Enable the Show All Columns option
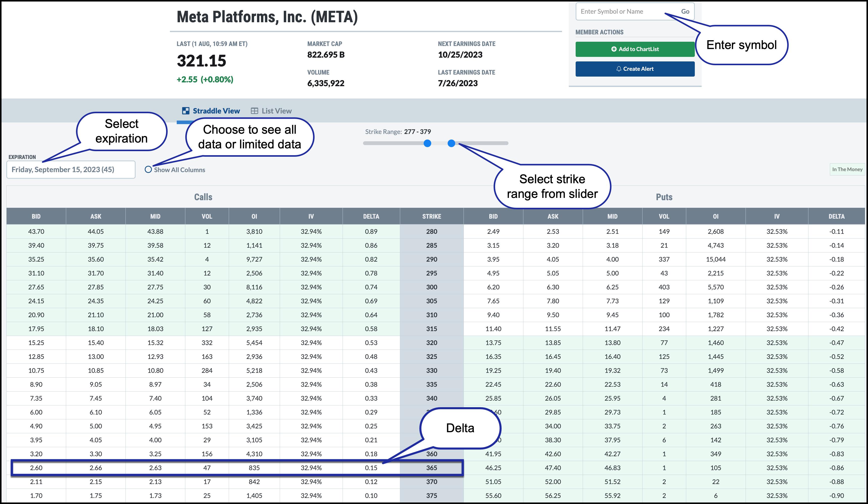868x504 pixels. click(x=148, y=170)
